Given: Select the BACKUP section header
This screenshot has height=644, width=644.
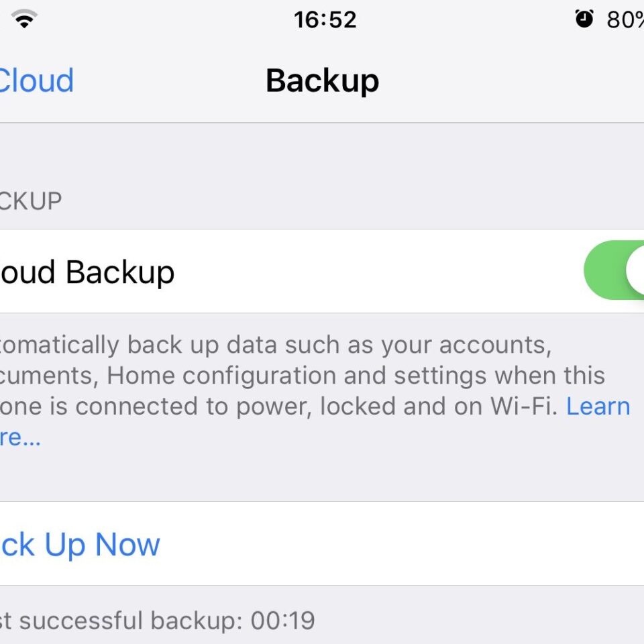Looking at the screenshot, I should [31, 201].
